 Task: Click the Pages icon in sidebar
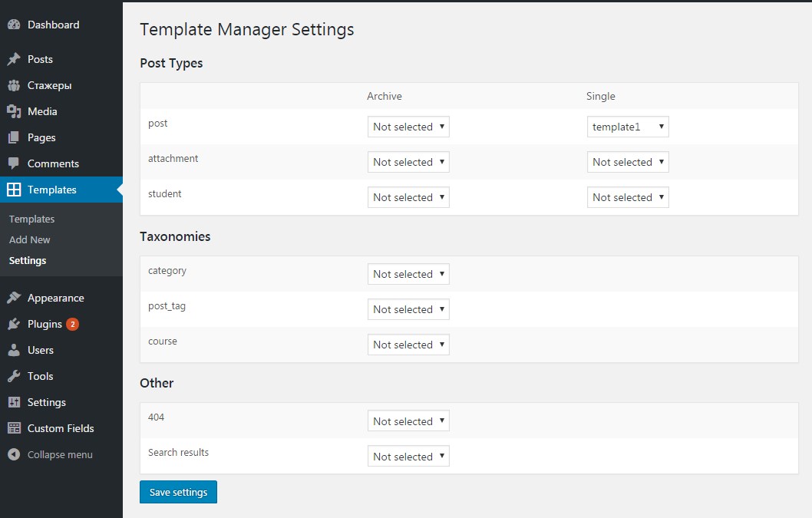[14, 137]
